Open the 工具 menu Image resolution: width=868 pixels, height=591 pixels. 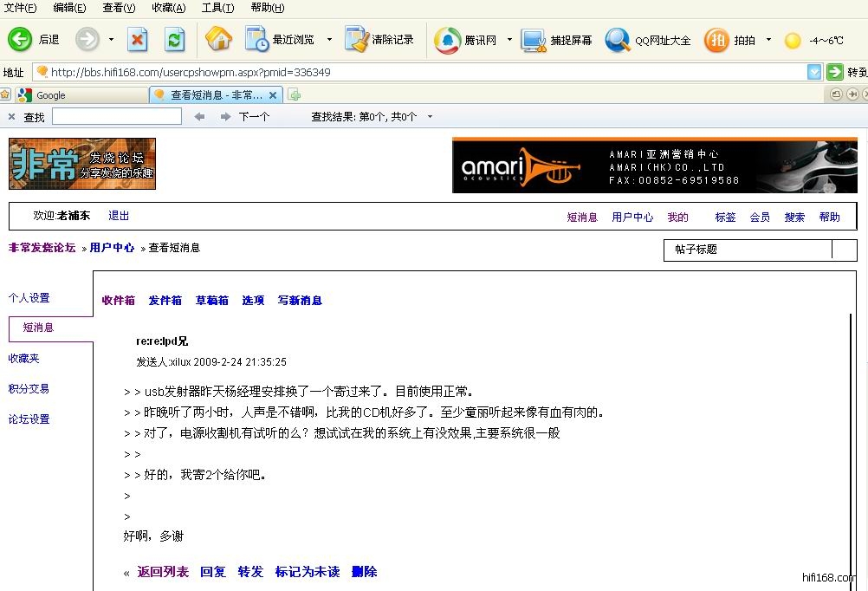click(x=217, y=8)
